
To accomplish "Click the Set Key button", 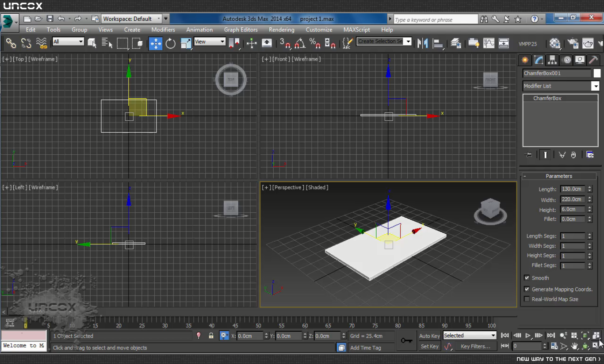I will (429, 347).
